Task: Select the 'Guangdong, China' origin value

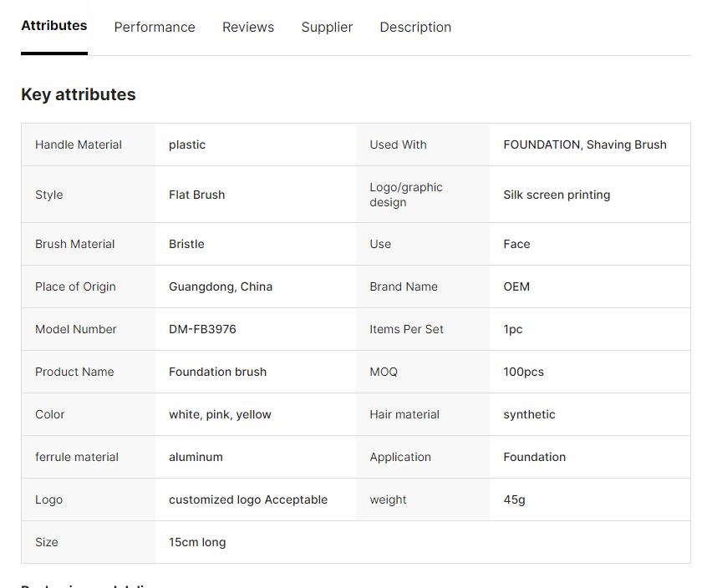Action: 221,286
